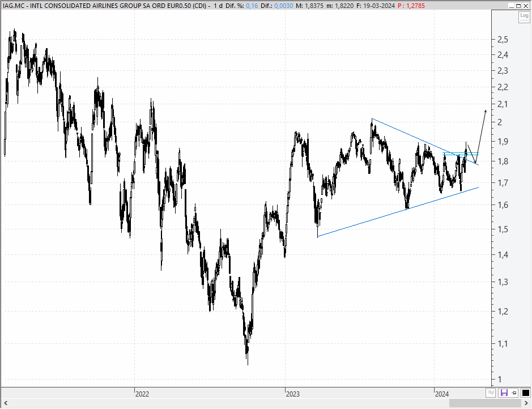Click the scrollbar right arrow
Viewport: 532px width, 409px height.
527,403
